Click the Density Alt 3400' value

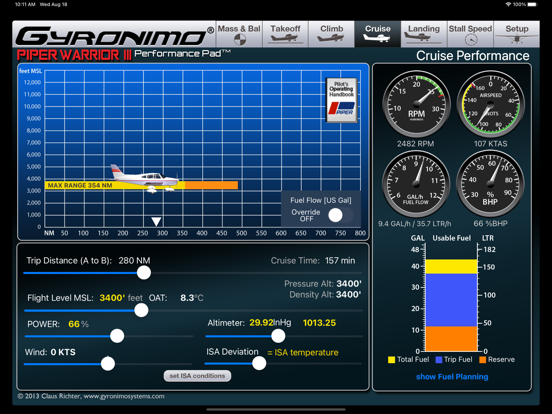349,294
